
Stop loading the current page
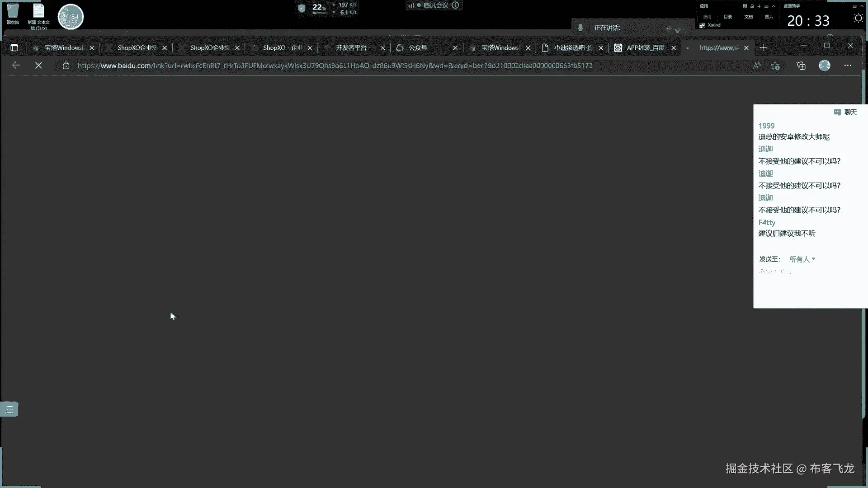pos(38,66)
